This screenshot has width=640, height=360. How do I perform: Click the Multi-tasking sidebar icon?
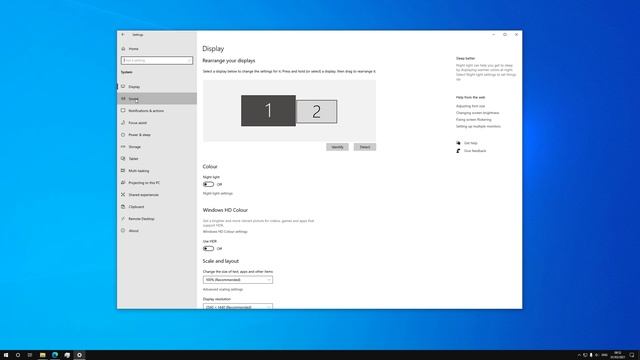[123, 171]
